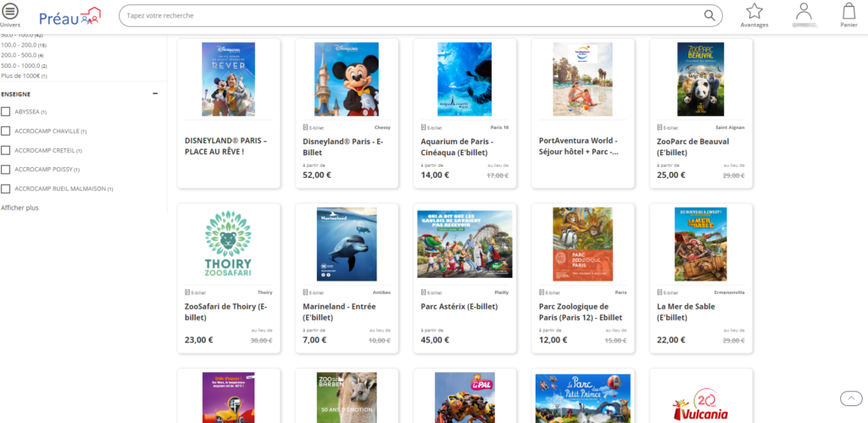Check the ABYSSEA filter

click(6, 112)
